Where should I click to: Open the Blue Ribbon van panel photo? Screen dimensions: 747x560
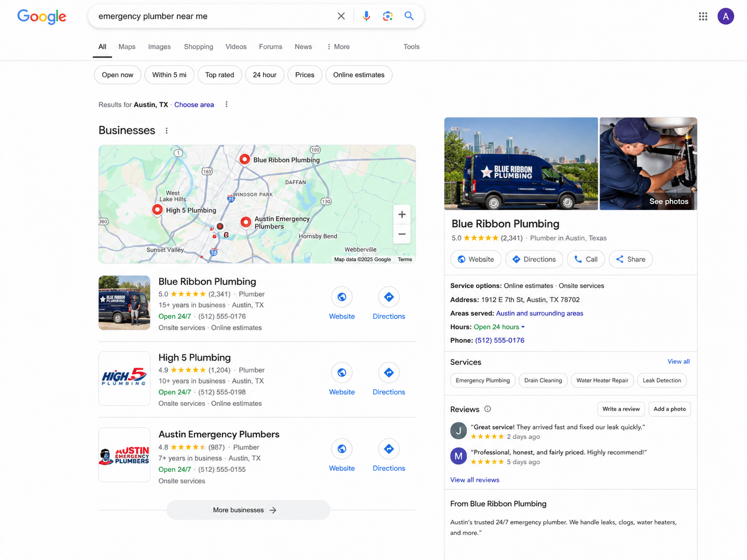(521, 163)
